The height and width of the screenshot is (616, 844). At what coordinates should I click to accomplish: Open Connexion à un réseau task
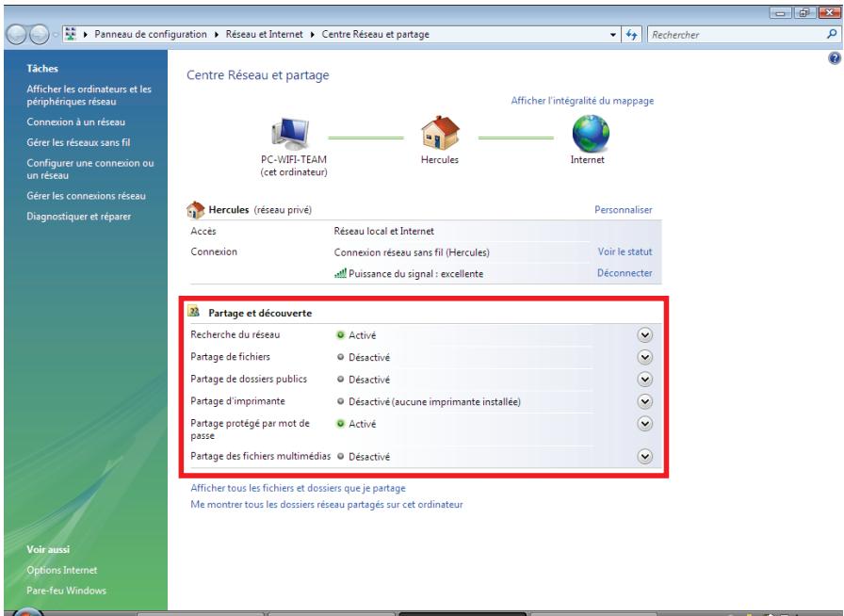coord(76,122)
